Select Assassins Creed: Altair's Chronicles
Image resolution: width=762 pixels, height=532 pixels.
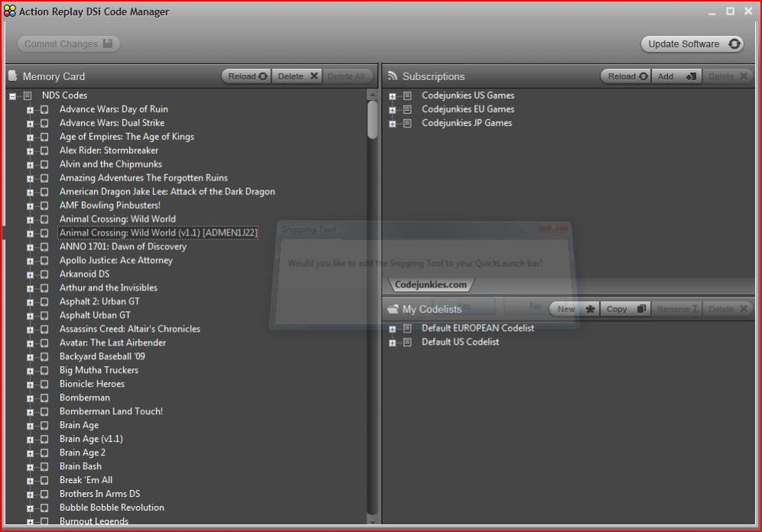coord(130,329)
